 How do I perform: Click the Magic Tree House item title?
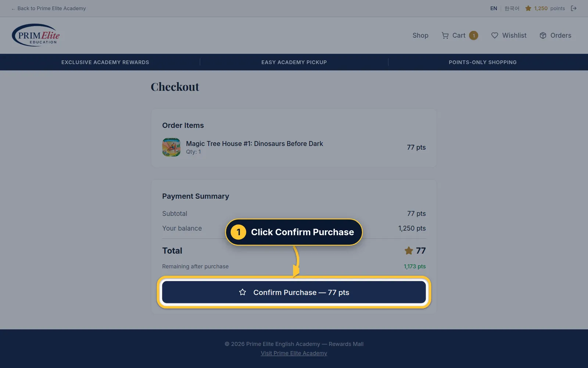[254, 144]
